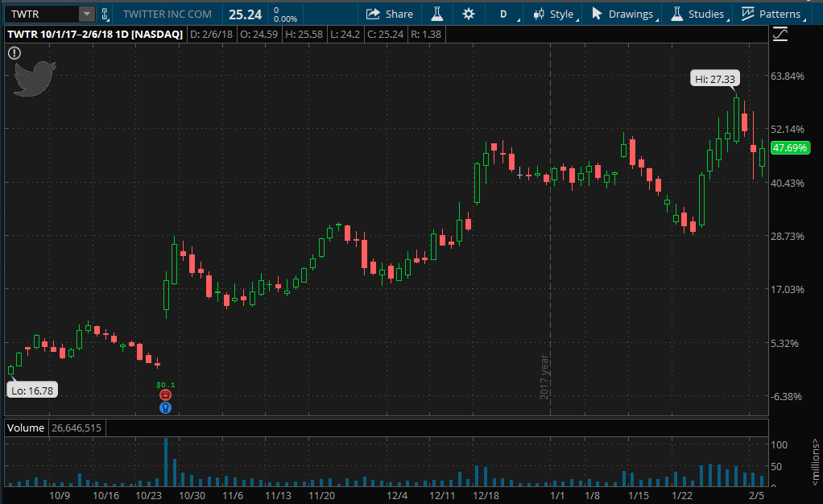This screenshot has height=504, width=823.
Task: Click the 28.73% axis label
Action: (x=788, y=236)
